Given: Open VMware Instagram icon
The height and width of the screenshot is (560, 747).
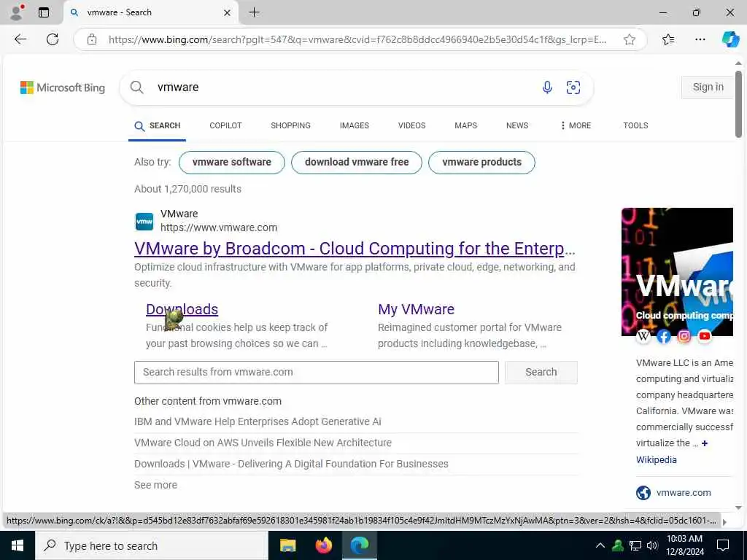Looking at the screenshot, I should pyautogui.click(x=684, y=336).
